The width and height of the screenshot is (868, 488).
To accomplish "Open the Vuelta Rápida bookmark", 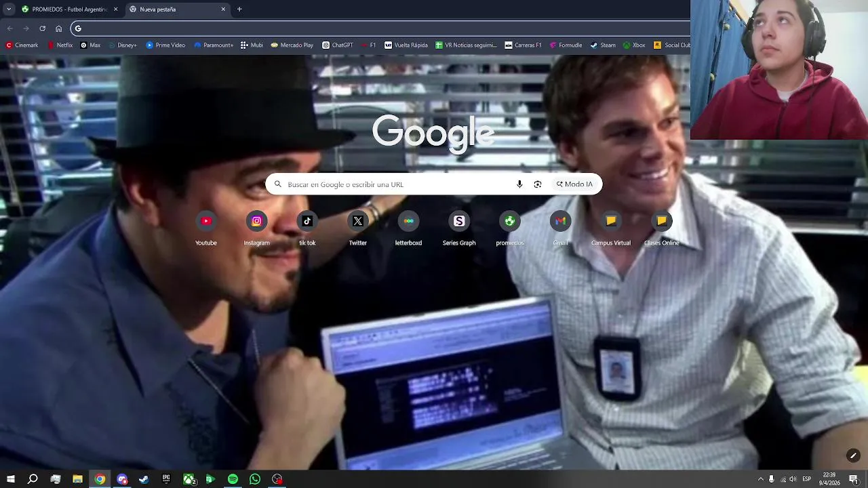I will coord(406,45).
